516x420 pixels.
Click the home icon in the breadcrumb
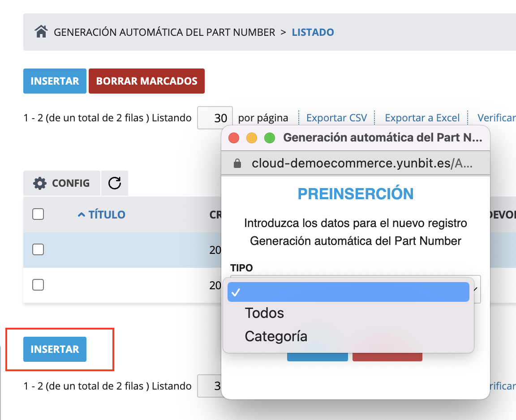pyautogui.click(x=41, y=32)
